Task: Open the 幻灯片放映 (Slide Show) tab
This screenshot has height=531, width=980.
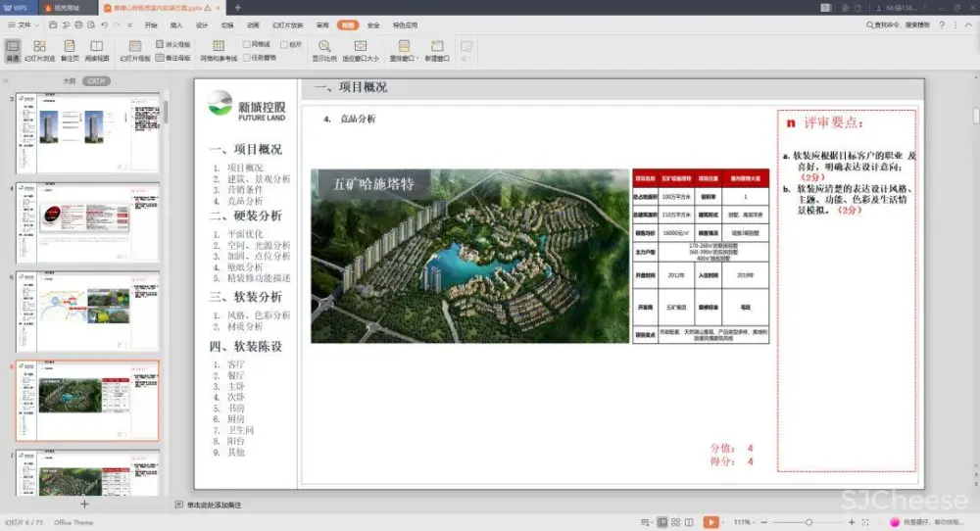Action: (287, 24)
